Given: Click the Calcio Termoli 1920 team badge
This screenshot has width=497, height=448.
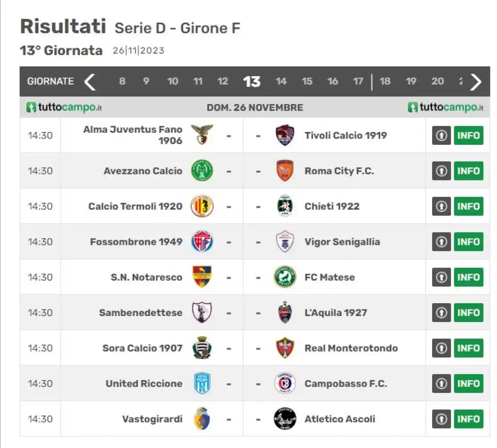Looking at the screenshot, I should coord(202,206).
